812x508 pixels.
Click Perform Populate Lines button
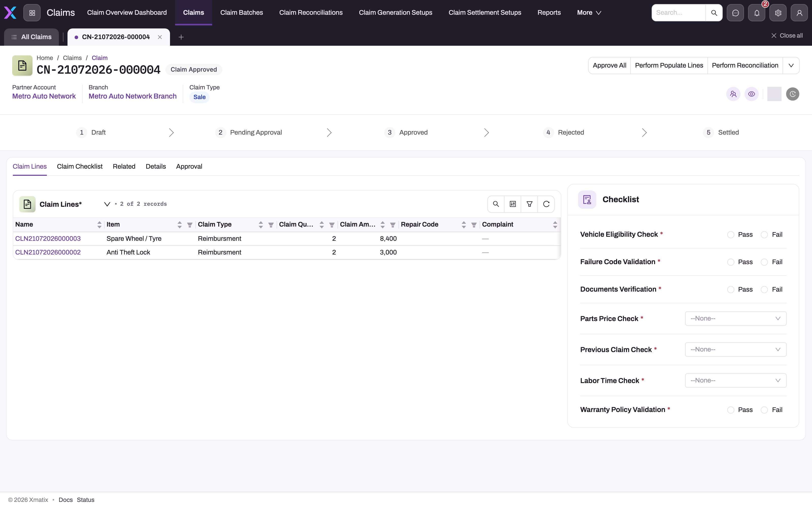click(669, 66)
